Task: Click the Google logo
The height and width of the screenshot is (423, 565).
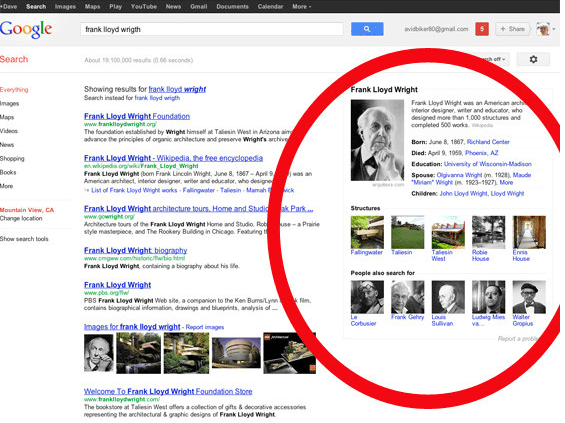Action: pos(26,30)
